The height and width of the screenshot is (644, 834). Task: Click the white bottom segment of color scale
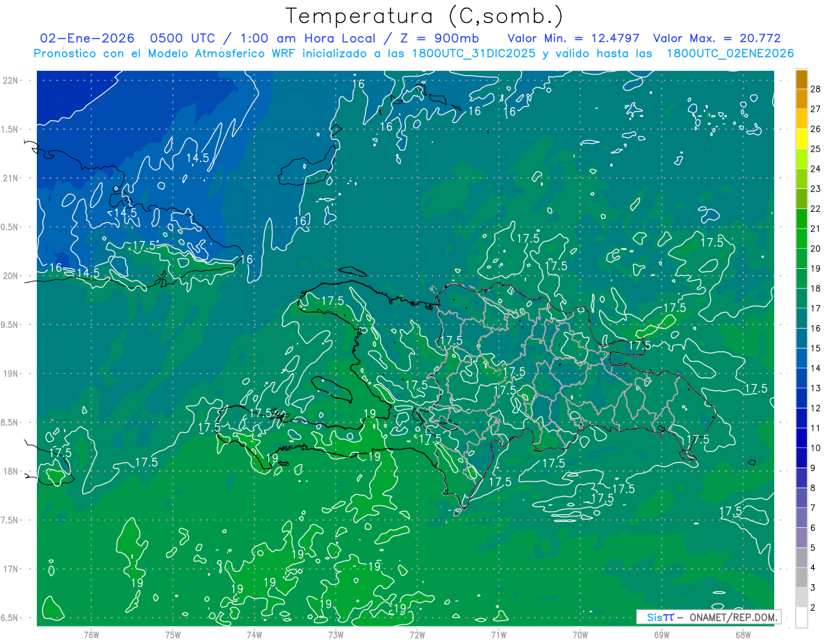(x=801, y=617)
